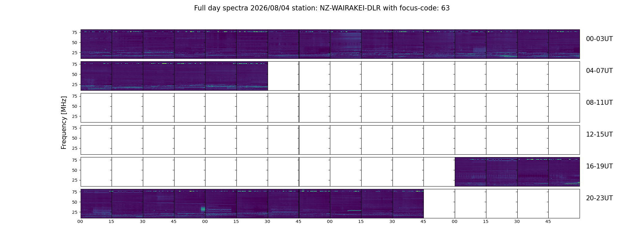The height and width of the screenshot is (245, 644).
Task: Click first spectrogram panel of 04-07UT row
Action: (x=96, y=76)
